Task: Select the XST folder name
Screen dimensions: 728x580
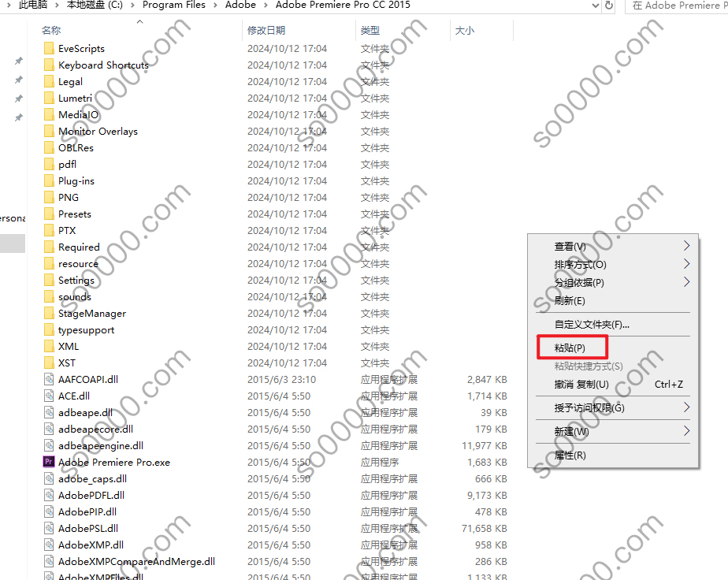Action: tap(66, 362)
